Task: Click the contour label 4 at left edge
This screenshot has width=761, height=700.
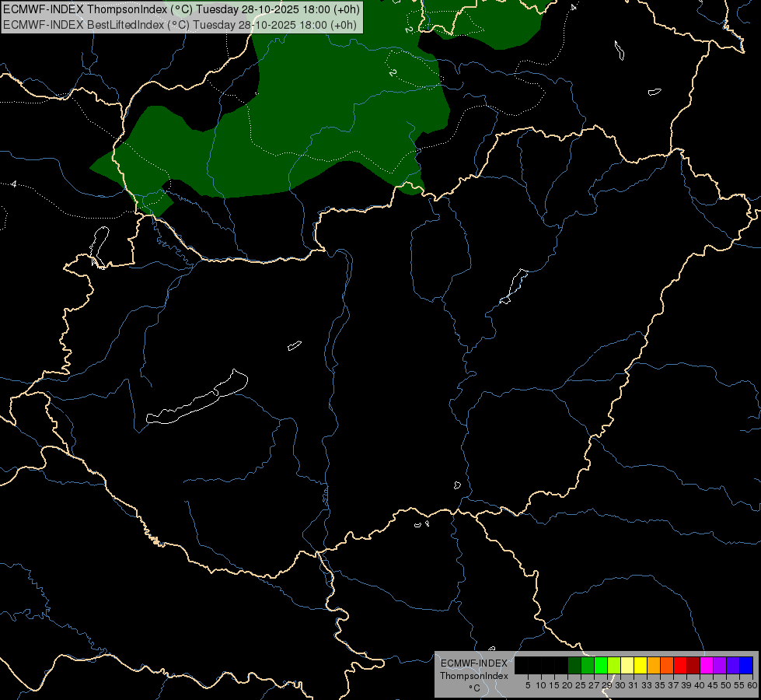Action: (14, 184)
